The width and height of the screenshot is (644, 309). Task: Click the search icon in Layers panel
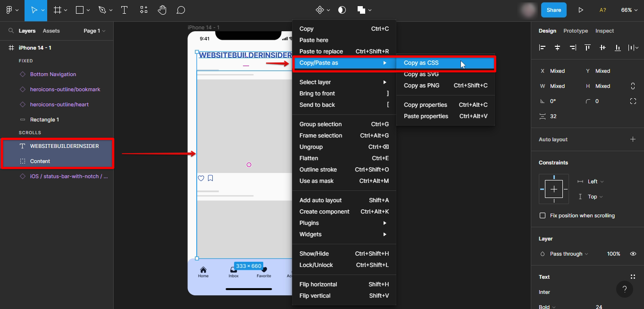[x=11, y=31]
